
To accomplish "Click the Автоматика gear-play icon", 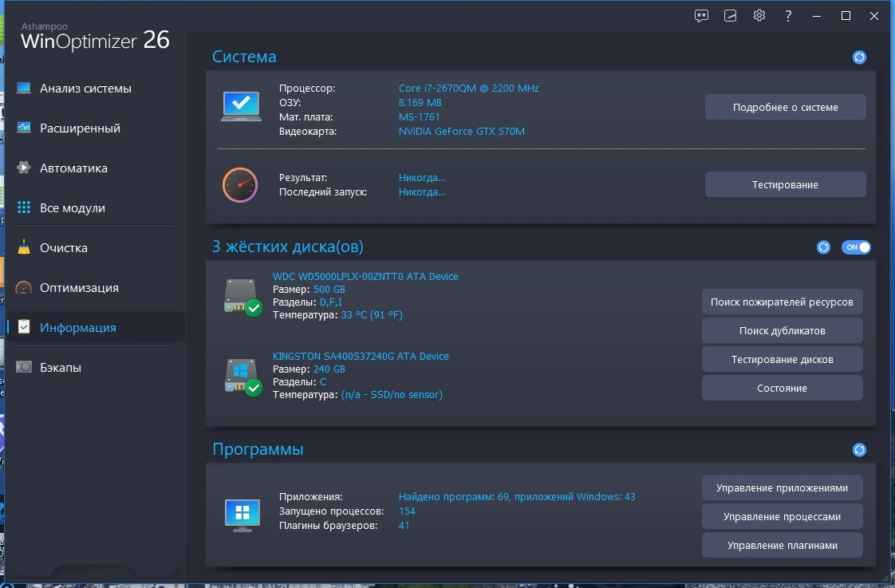I will (x=23, y=168).
